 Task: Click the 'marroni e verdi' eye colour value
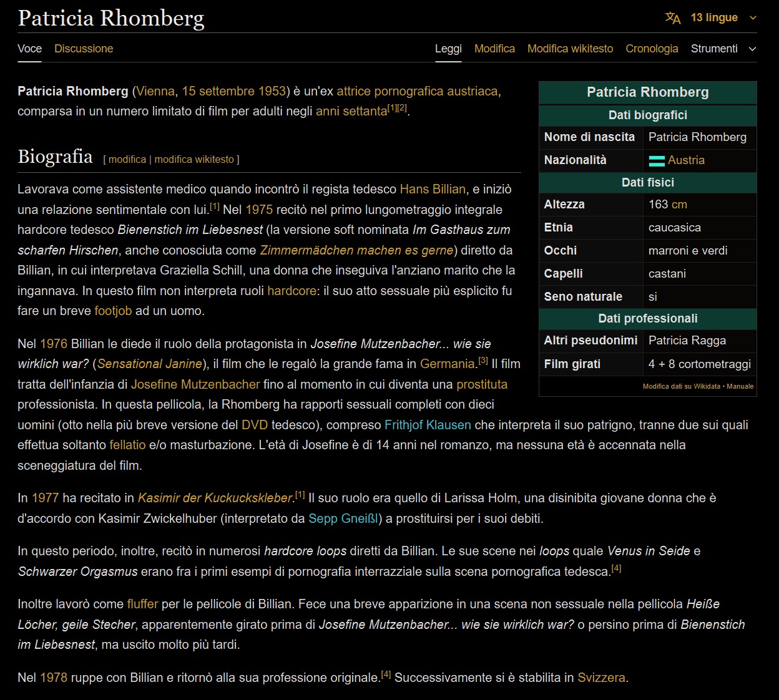pos(688,251)
